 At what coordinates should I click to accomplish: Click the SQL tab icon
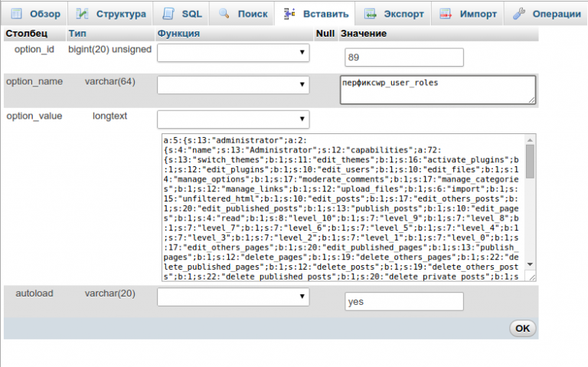pyautogui.click(x=168, y=14)
